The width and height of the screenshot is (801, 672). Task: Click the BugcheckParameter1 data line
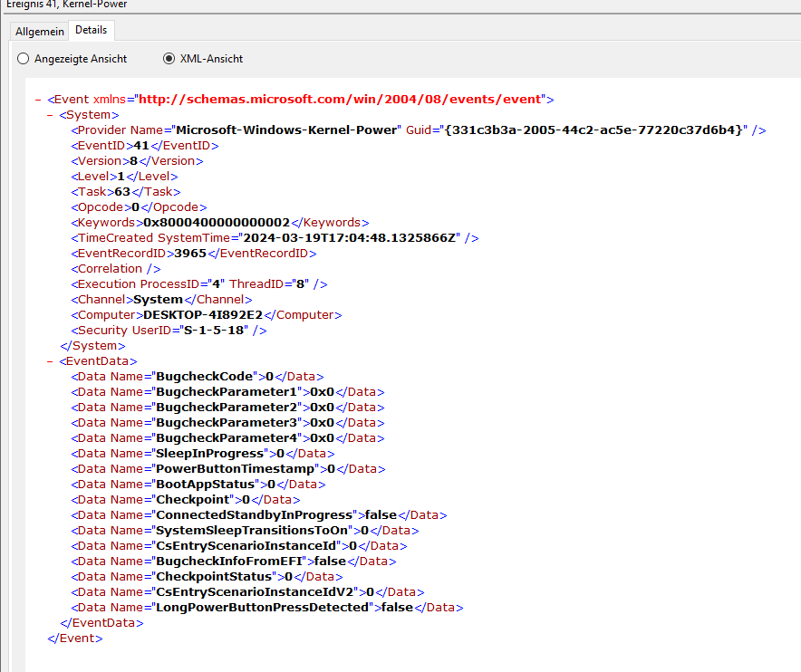(227, 392)
